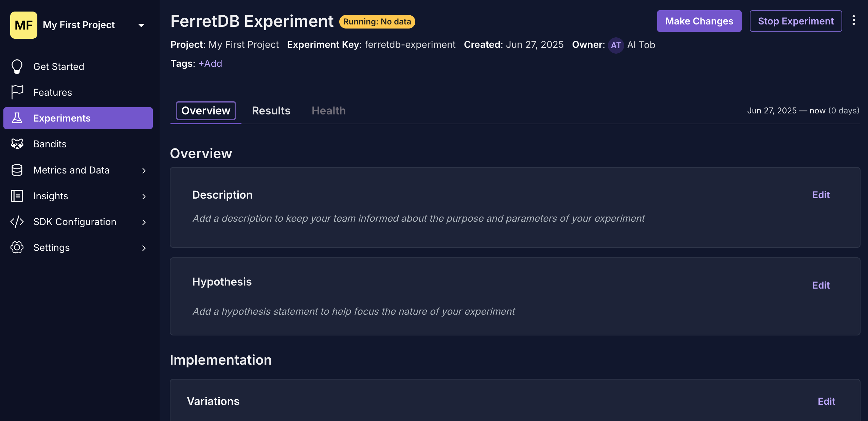The width and height of the screenshot is (868, 421).
Task: Open the Health tab
Action: 328,111
